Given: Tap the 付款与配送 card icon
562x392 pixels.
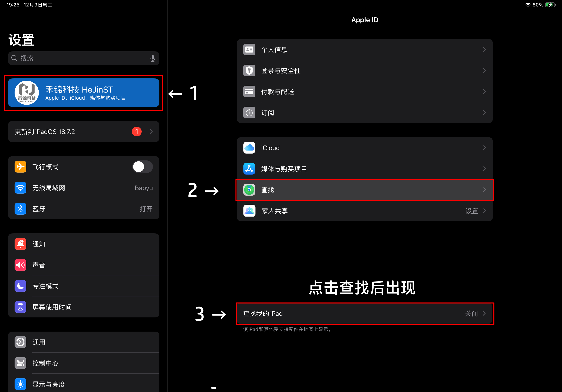Looking at the screenshot, I should click(249, 92).
